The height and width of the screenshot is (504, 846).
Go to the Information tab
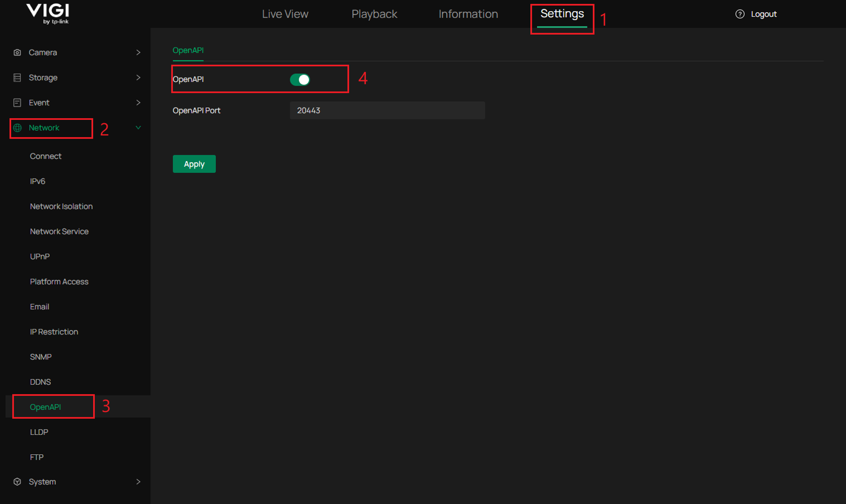pos(468,14)
